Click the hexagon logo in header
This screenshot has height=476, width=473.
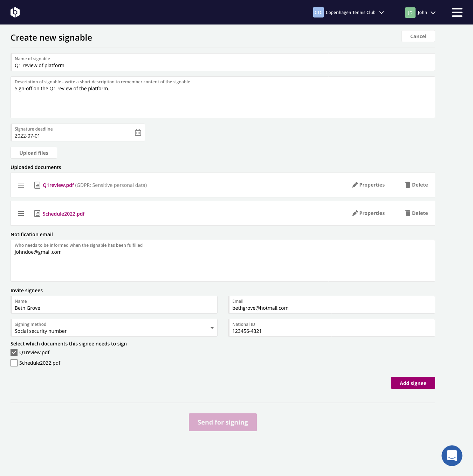tap(15, 12)
